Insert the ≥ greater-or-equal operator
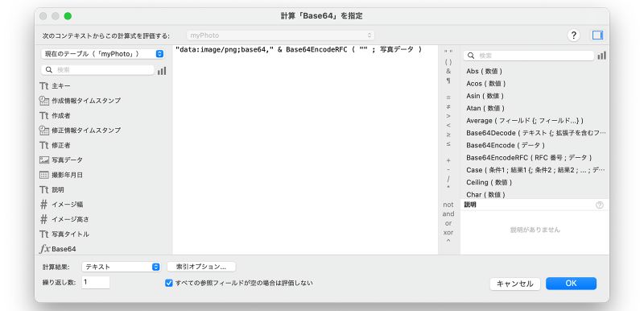The height and width of the screenshot is (311, 644). coord(448,135)
